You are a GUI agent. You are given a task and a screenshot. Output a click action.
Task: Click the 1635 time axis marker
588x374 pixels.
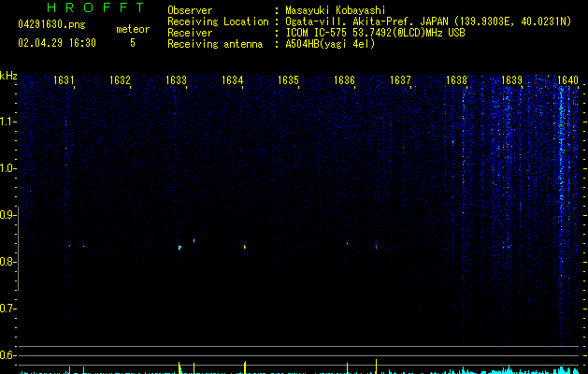tap(288, 80)
